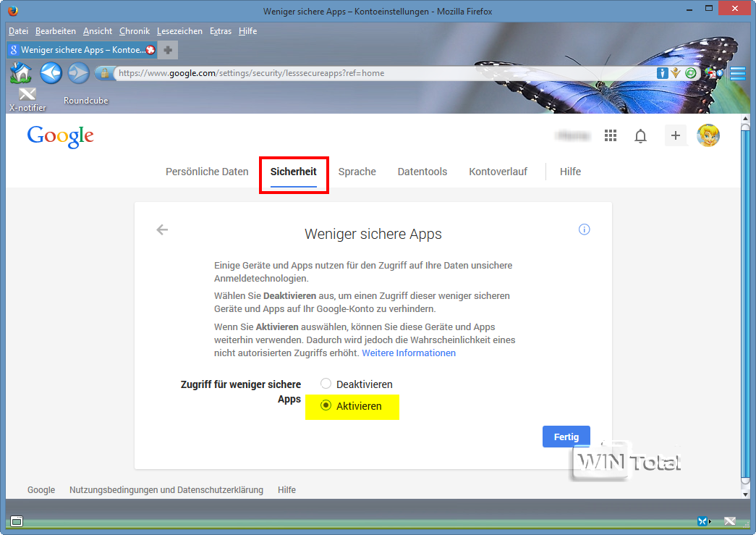
Task: Open Nutzungsbedingungen und Datenschutzerklärung link
Action: 166,489
